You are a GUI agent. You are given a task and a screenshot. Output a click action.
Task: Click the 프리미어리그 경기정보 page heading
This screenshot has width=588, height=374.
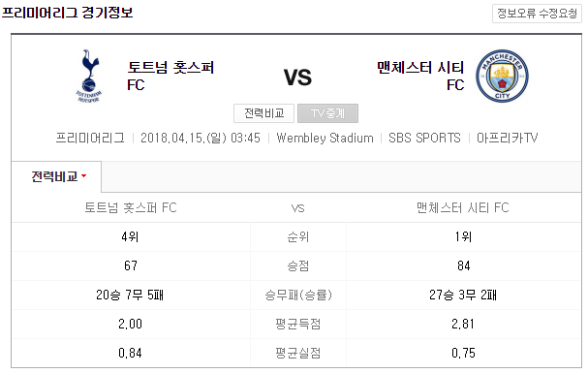(67, 13)
